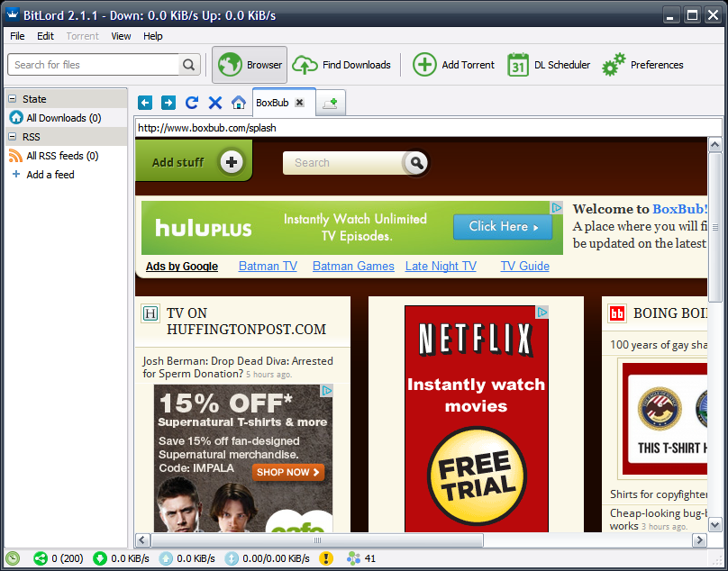
Task: Collapse the RSS section
Action: (x=13, y=137)
